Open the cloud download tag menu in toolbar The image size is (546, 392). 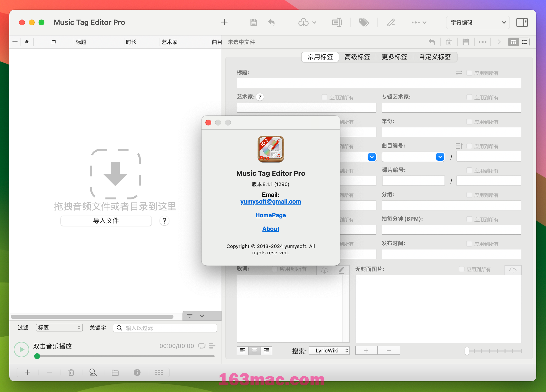point(307,22)
